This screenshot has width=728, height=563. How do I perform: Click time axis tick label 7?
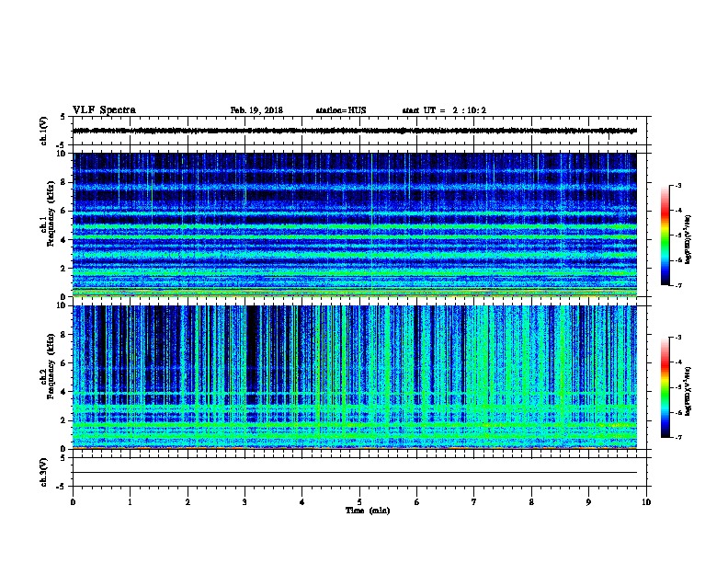click(474, 502)
